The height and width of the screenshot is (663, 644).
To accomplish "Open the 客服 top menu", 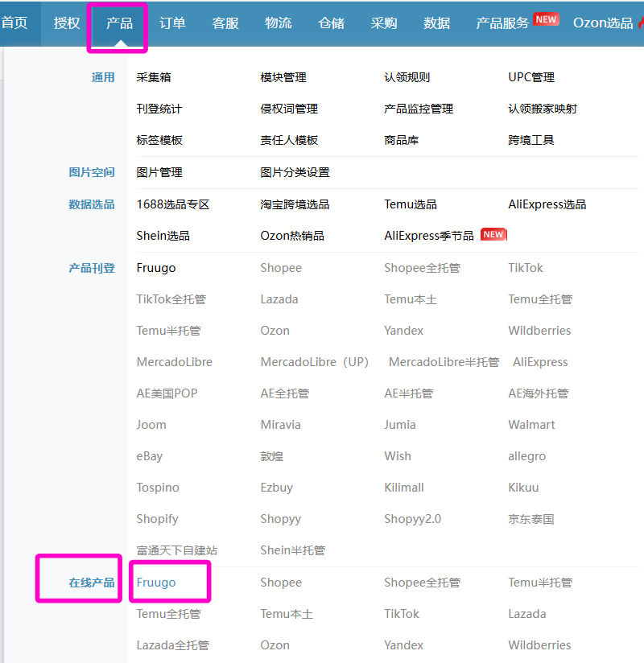I will (225, 23).
